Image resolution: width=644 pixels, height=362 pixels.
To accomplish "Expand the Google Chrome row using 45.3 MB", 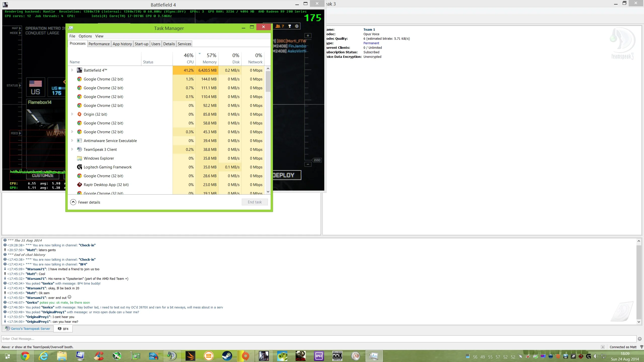I will [72, 132].
